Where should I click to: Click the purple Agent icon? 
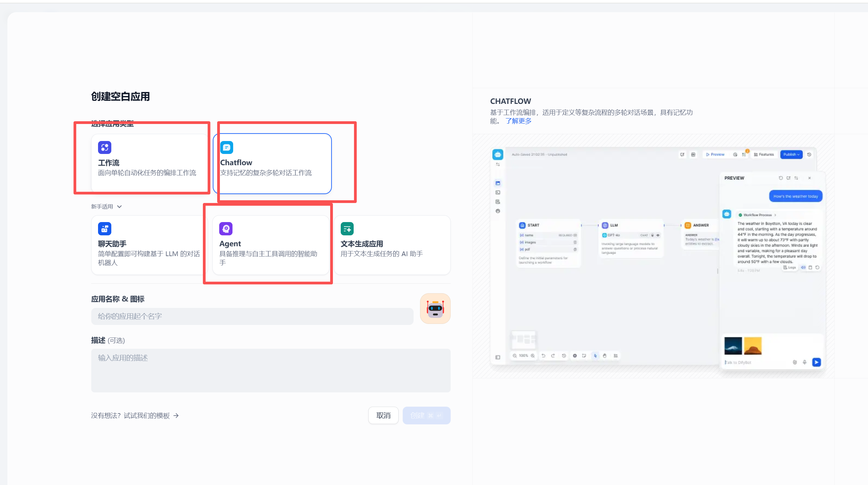226,229
